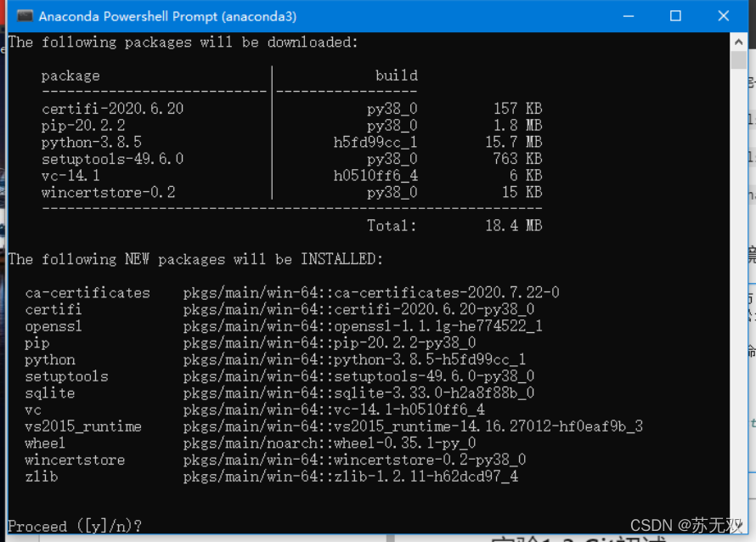
Task: Click the 'wheel' package name
Action: (x=45, y=443)
